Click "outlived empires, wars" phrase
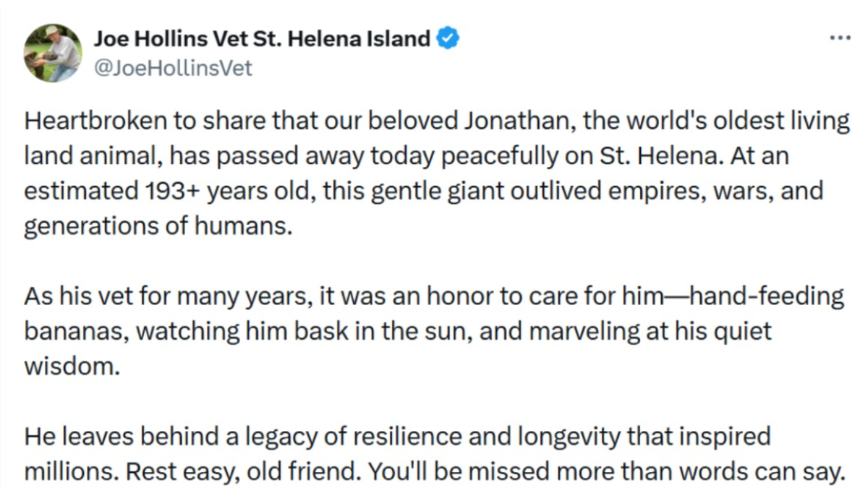Image resolution: width=868 pixels, height=488 pixels. pyautogui.click(x=649, y=192)
